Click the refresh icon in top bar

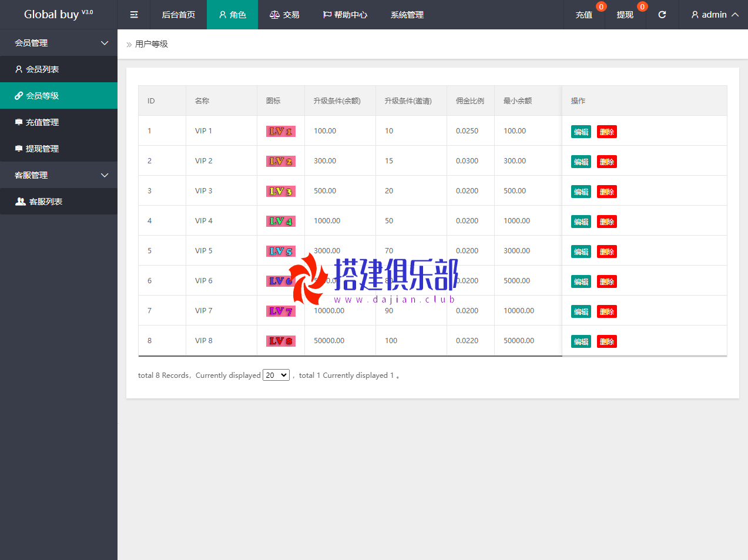coord(662,15)
